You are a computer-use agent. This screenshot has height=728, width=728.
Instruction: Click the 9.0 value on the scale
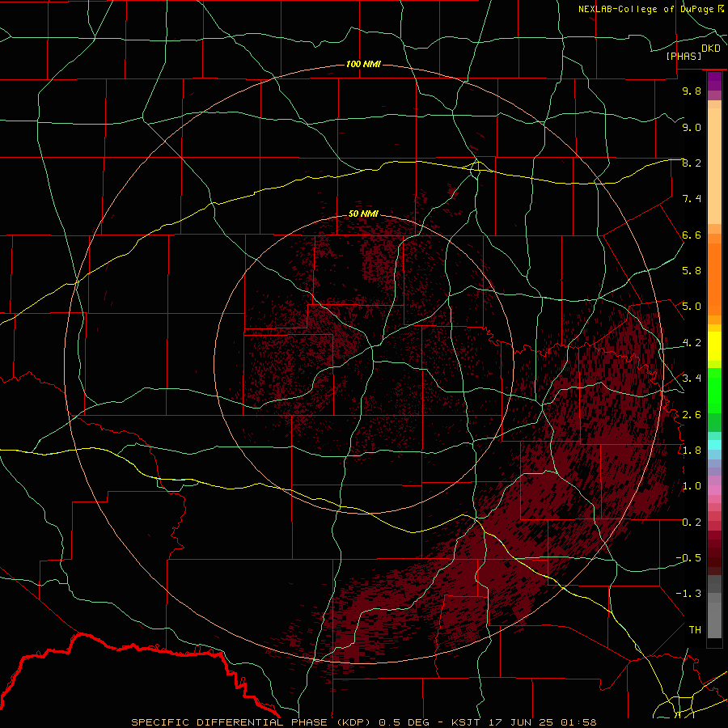692,127
